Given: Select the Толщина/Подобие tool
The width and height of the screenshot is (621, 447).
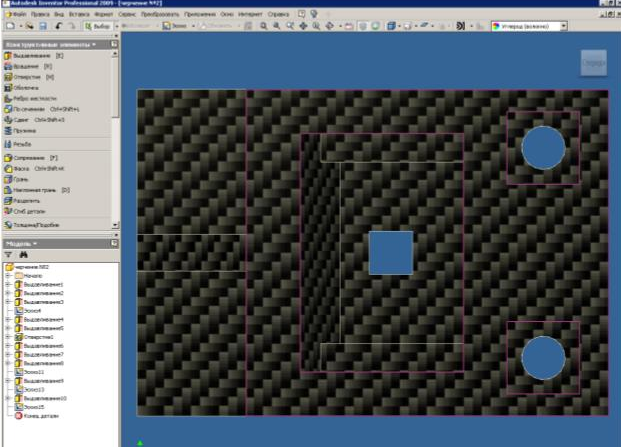Looking at the screenshot, I should [x=32, y=225].
